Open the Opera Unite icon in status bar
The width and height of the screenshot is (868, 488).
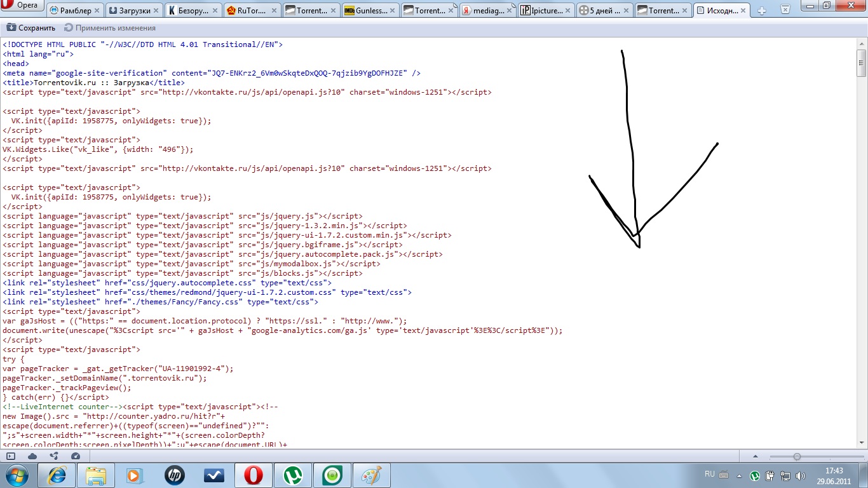(x=53, y=456)
